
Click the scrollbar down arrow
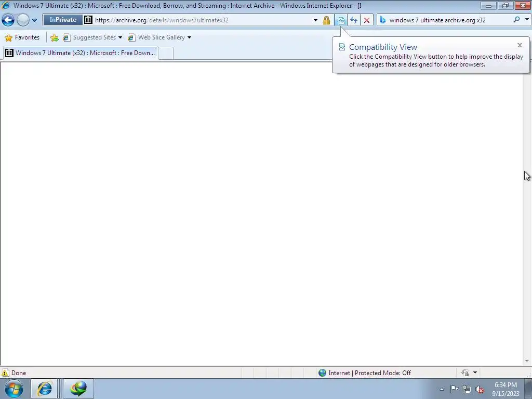pos(527,361)
